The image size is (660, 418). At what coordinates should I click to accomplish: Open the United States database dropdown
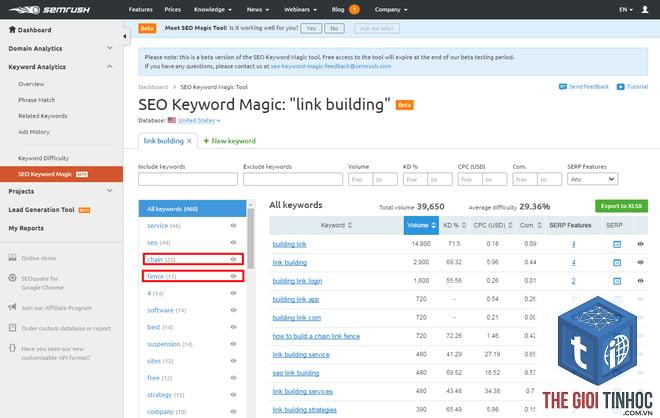(x=199, y=120)
